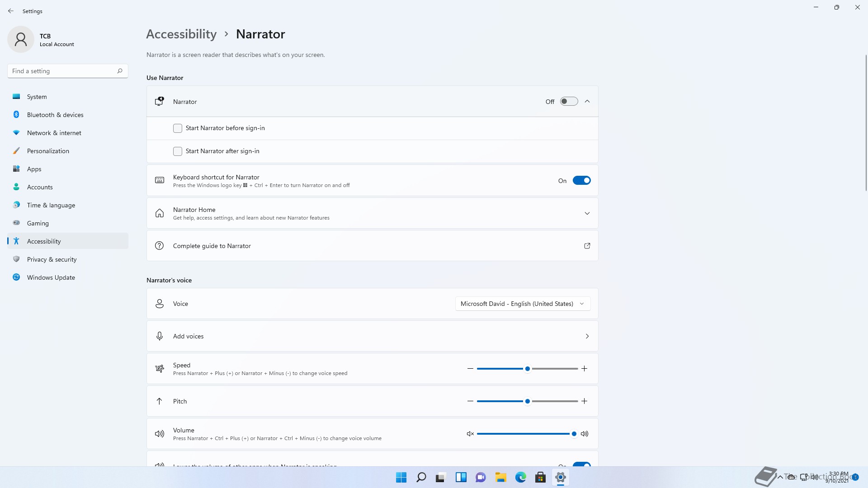Click the Voice person icon
Screen dimensions: 868x488
(x=160, y=304)
